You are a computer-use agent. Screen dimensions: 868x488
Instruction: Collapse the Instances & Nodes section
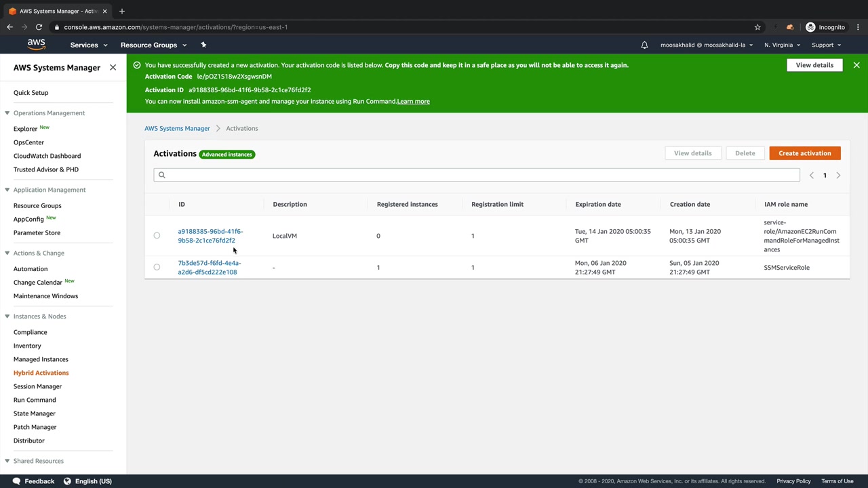[x=7, y=317]
